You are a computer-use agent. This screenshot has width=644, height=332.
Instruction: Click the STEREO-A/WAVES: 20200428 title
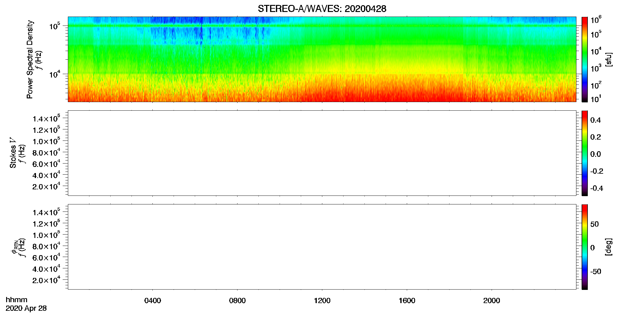point(322,9)
